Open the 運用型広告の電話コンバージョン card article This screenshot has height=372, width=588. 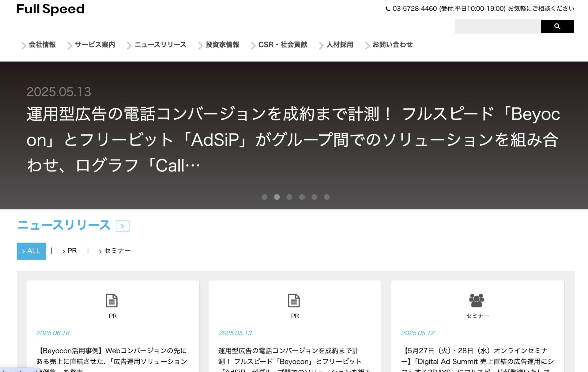tap(295, 359)
